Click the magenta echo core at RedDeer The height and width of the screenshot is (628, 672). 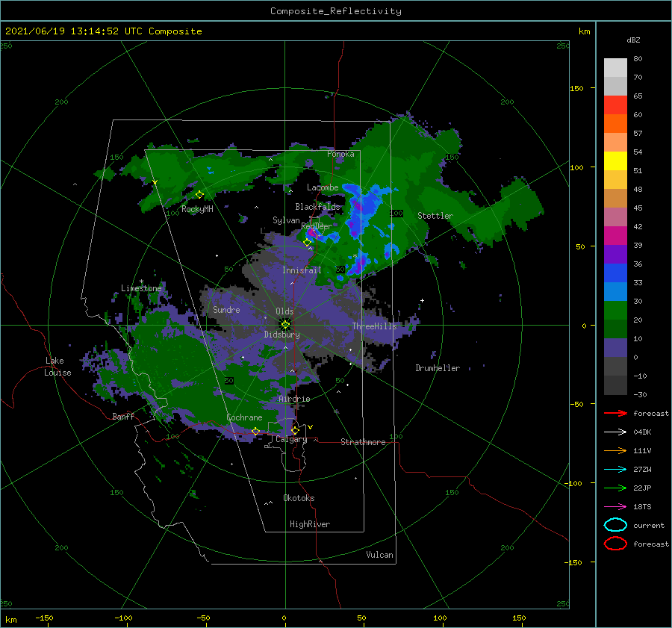point(311,233)
